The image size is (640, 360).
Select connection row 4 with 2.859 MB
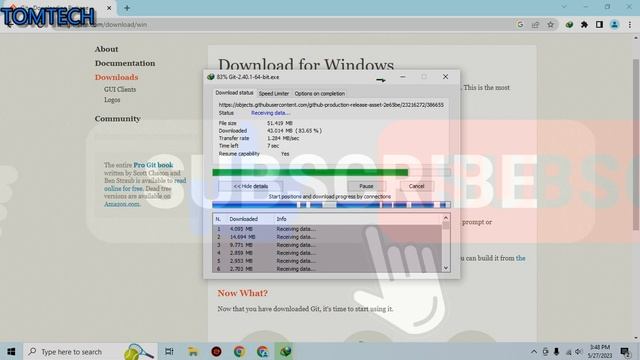click(327, 253)
